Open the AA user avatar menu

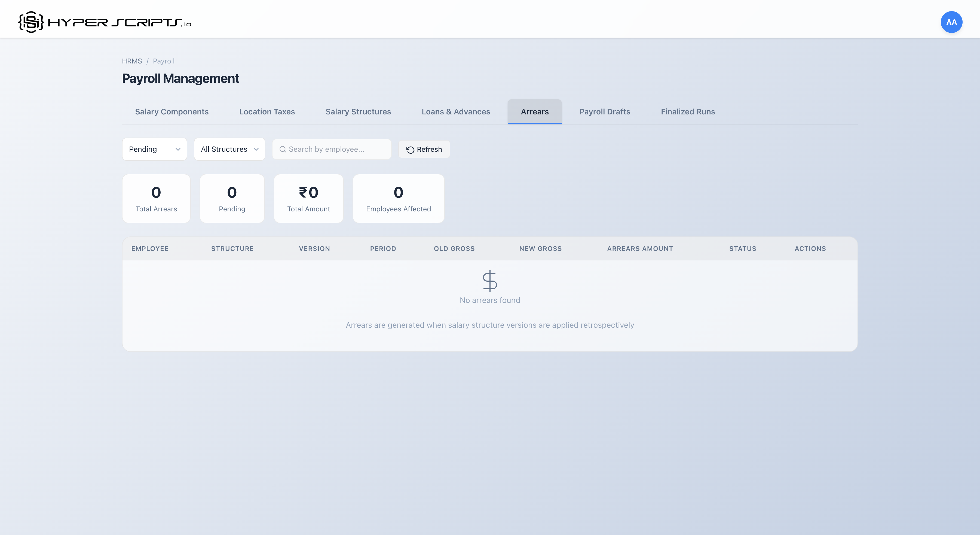tap(951, 22)
